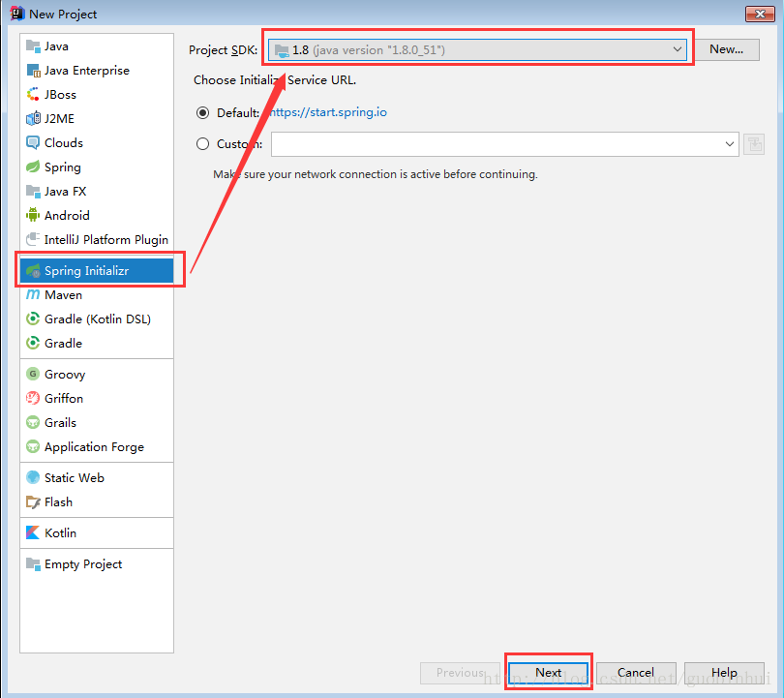
Task: Select the "Clouds" list label
Action: coord(64,143)
